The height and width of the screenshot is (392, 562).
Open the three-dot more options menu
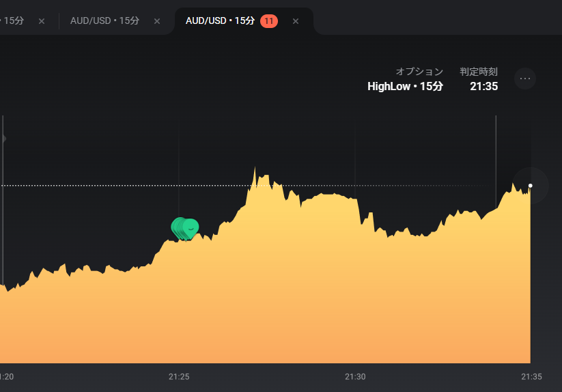click(524, 79)
